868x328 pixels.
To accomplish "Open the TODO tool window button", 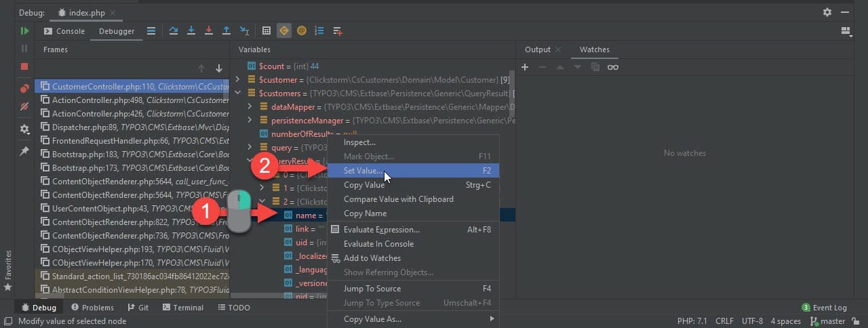I will pos(234,308).
